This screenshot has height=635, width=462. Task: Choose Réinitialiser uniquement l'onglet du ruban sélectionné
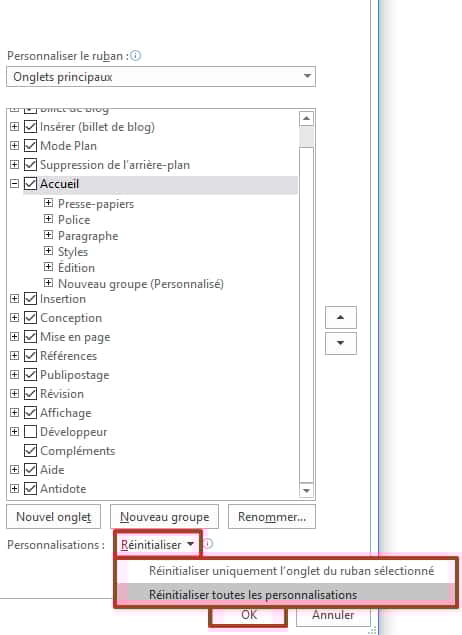285,571
